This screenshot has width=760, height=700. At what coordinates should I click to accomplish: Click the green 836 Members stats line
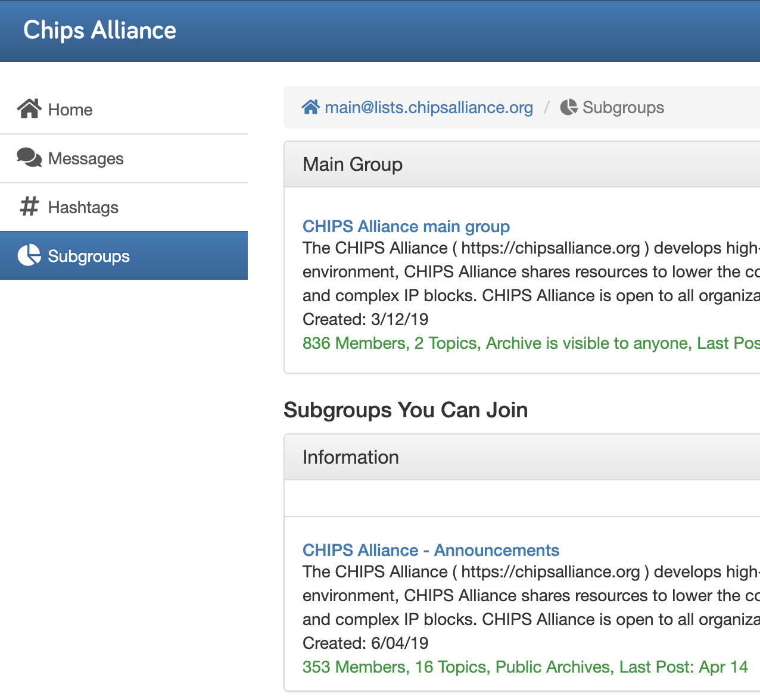530,343
